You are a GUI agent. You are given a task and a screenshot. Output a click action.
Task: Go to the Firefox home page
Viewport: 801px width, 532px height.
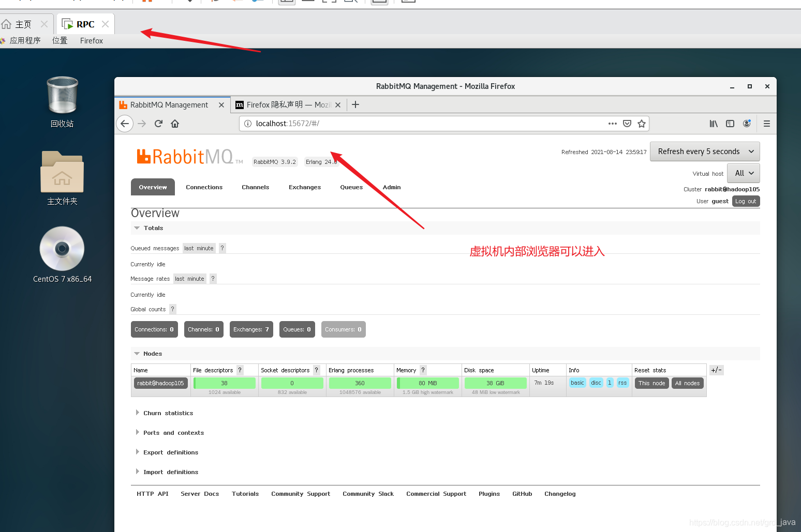[175, 124]
